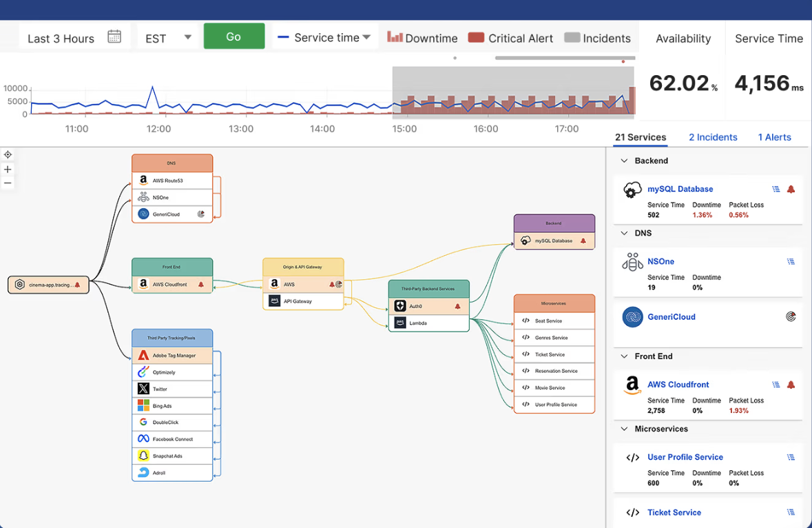
Task: Click the zoom out minus icon on map
Action: coord(8,183)
